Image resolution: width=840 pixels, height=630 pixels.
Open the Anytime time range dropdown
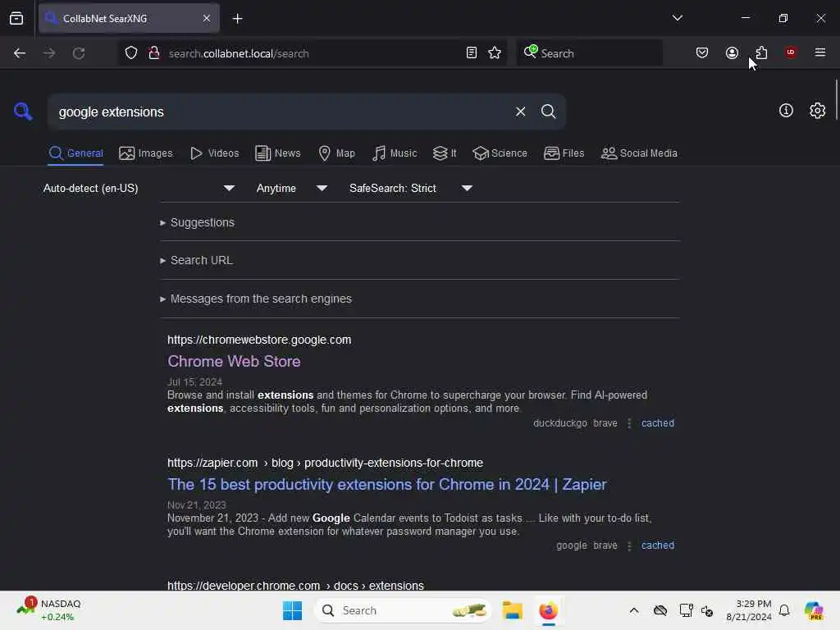292,188
